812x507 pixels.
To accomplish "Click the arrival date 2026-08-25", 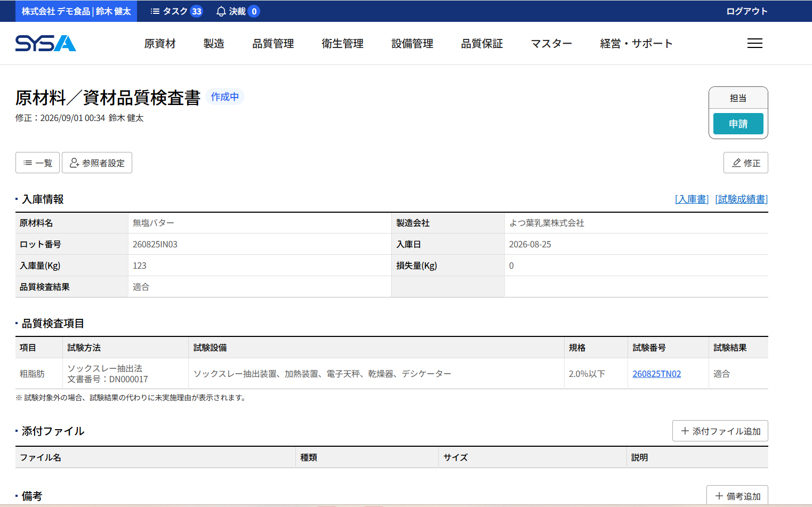I will pos(530,244).
